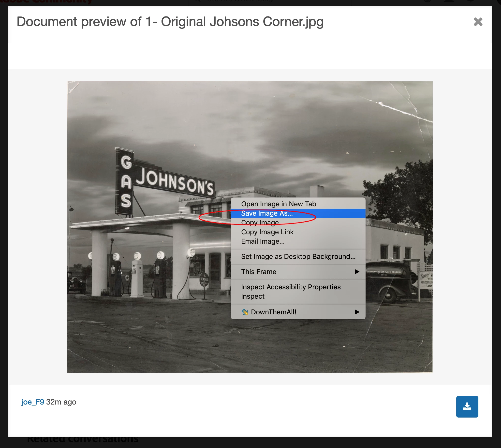Screen dimensions: 501x448
Task: Open joe_F9's profile link
Action: [x=32, y=402]
